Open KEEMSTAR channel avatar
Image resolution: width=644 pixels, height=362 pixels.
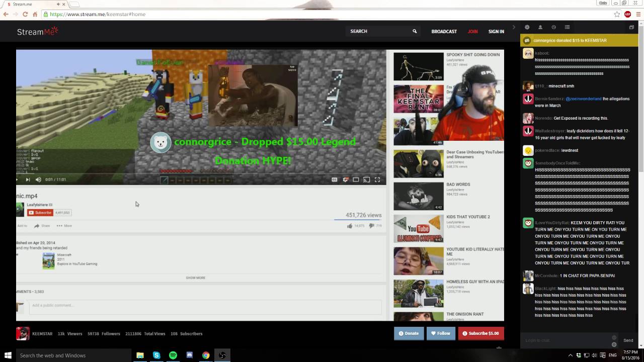click(23, 333)
